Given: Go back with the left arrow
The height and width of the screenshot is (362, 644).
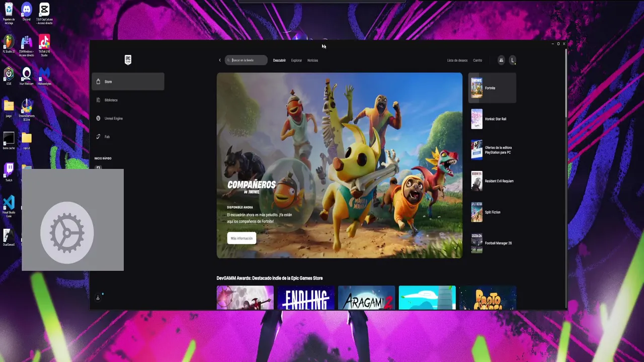Looking at the screenshot, I should click(220, 60).
